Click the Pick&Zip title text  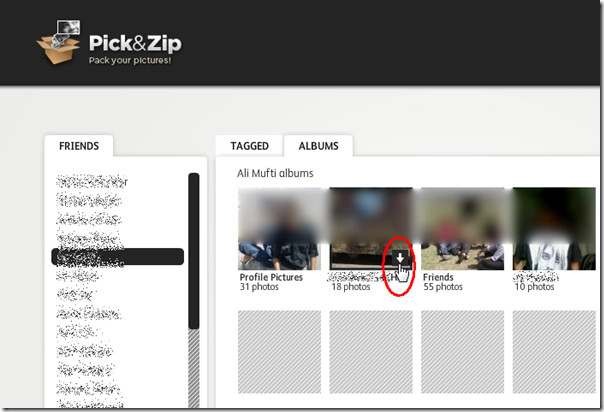(135, 43)
